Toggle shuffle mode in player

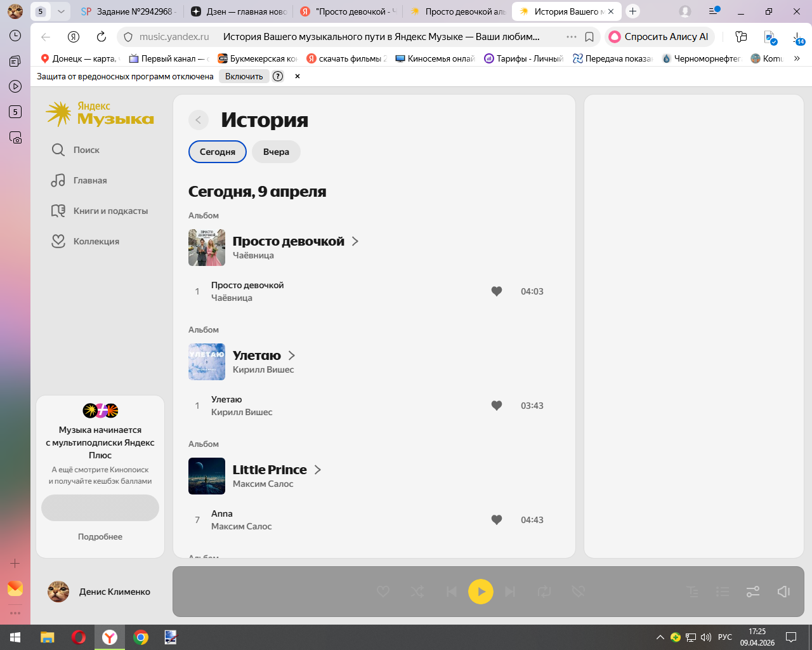click(x=417, y=592)
